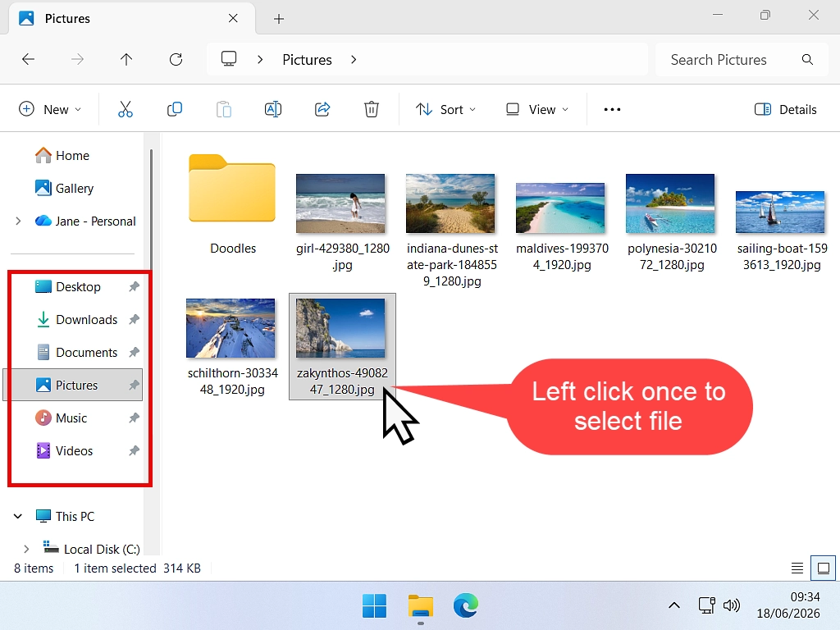This screenshot has width=840, height=630.
Task: Expand Local Disk (C:) node
Action: point(26,549)
